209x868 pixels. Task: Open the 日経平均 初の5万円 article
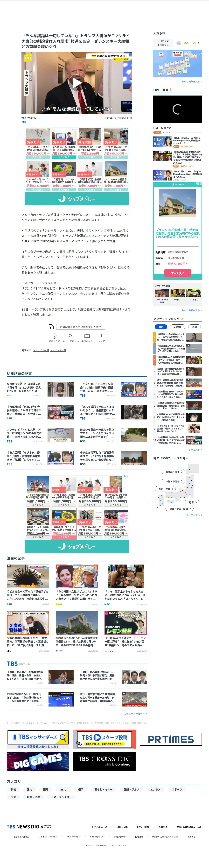pos(40,699)
